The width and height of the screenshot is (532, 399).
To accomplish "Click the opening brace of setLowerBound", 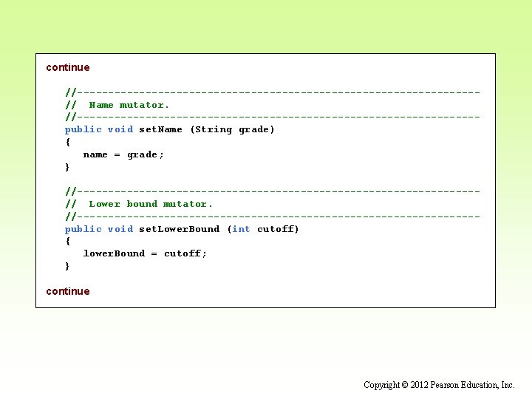I will (x=68, y=241).
